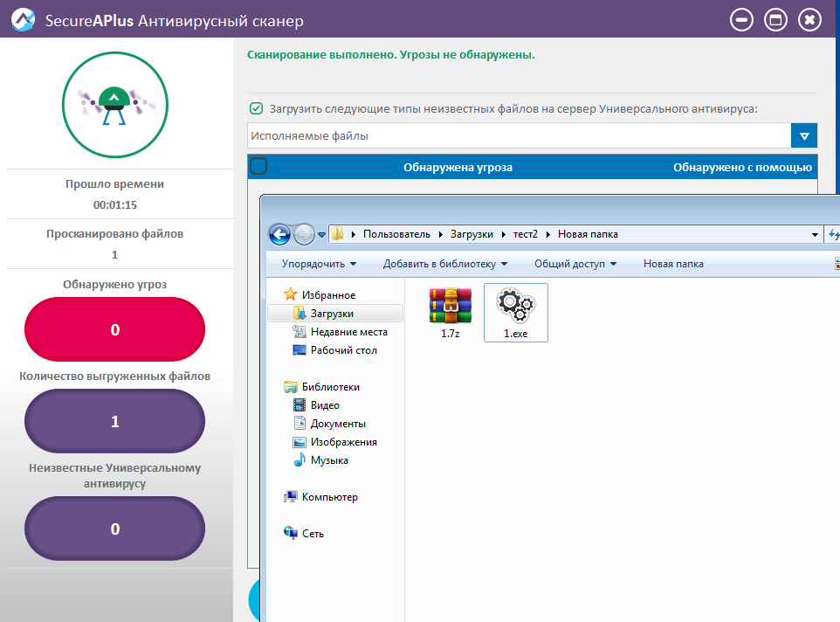The height and width of the screenshot is (622, 840).
Task: Click the unknown to Universal AV counter
Action: coord(114,529)
